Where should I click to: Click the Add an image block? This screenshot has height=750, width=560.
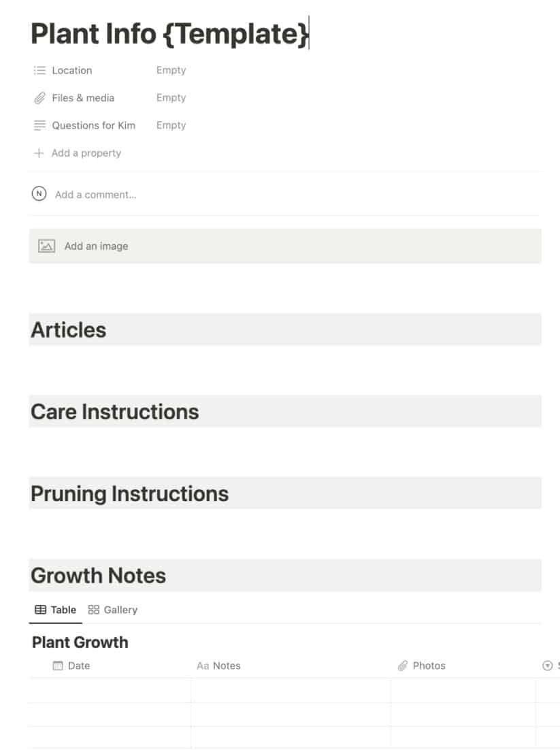285,246
